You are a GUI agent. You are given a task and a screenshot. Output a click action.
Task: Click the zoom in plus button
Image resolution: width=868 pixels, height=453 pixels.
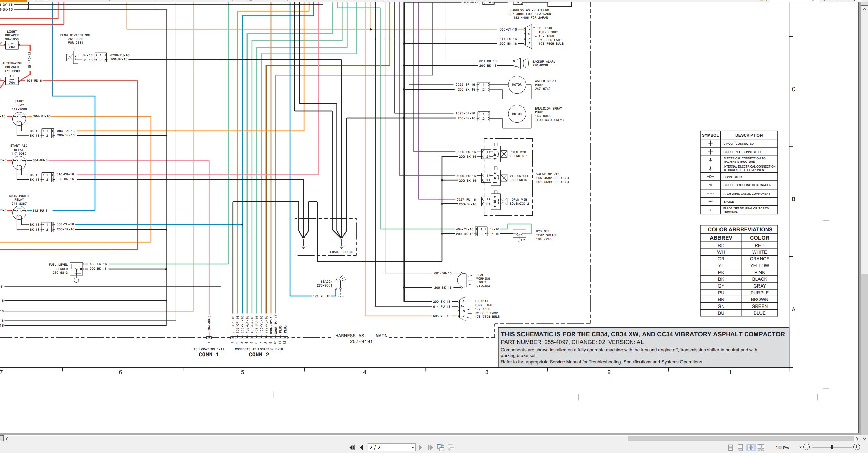856,447
